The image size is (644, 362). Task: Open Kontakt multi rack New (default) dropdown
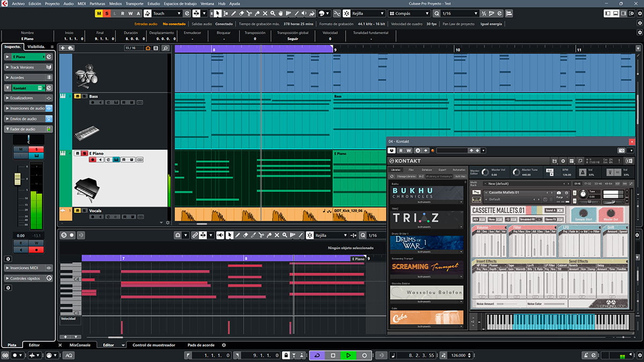pos(526,183)
